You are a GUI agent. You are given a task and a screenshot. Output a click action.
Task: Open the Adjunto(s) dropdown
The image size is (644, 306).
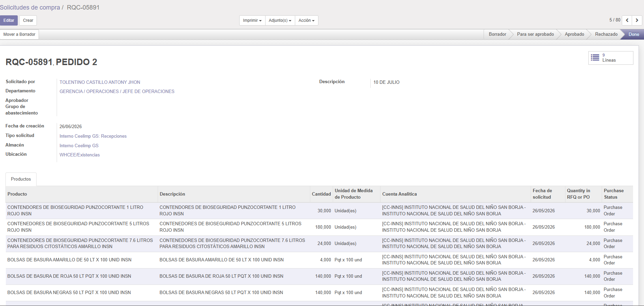tap(280, 20)
